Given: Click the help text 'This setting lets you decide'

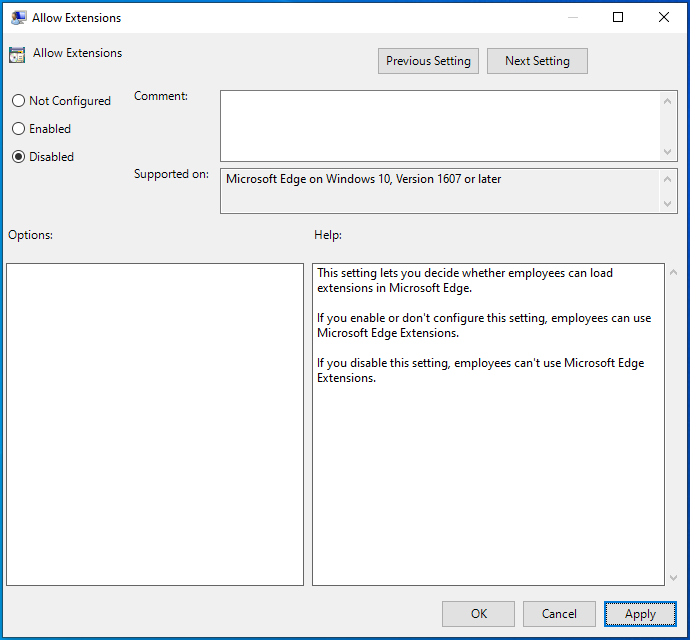Looking at the screenshot, I should [387, 273].
